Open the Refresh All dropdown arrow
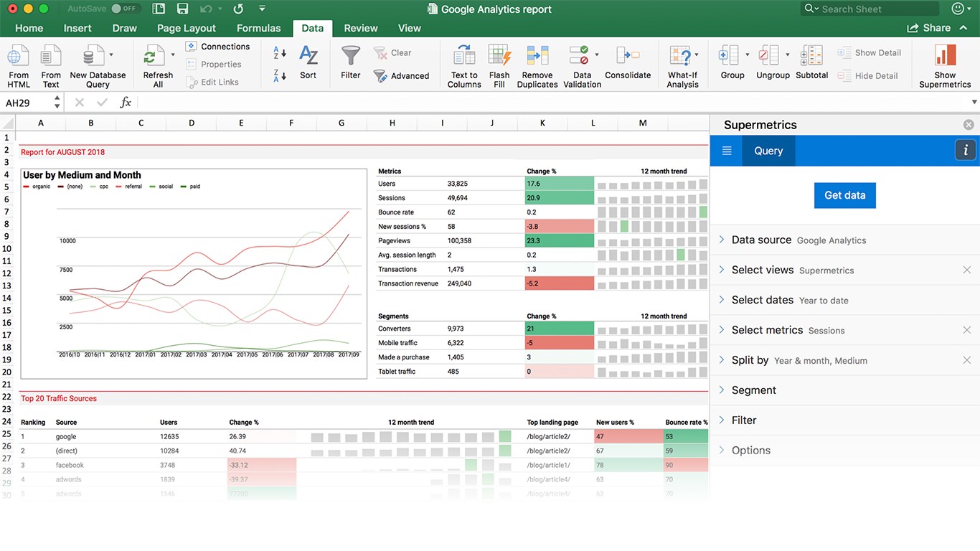The width and height of the screenshot is (980, 551). [173, 55]
